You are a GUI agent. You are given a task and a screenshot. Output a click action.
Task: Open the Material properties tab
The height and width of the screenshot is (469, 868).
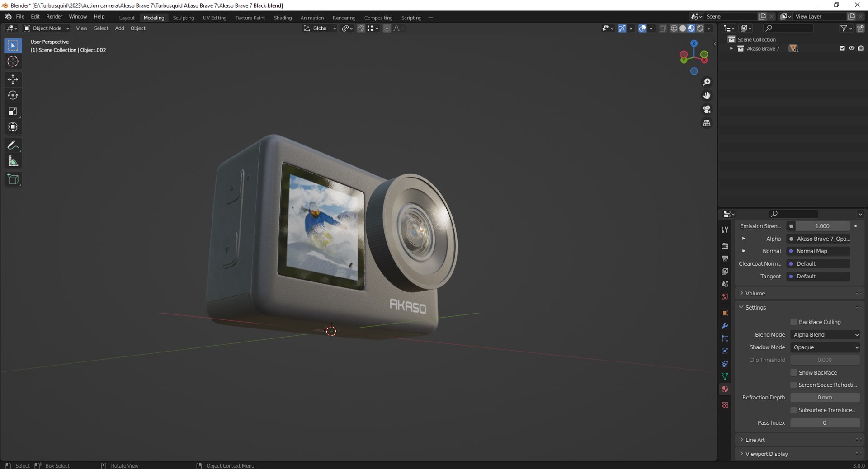[x=725, y=389]
